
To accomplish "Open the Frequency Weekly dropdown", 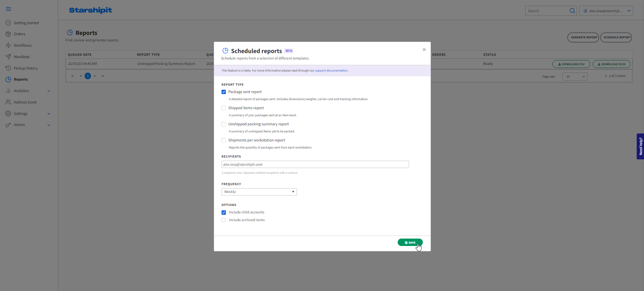I will 259,192.
